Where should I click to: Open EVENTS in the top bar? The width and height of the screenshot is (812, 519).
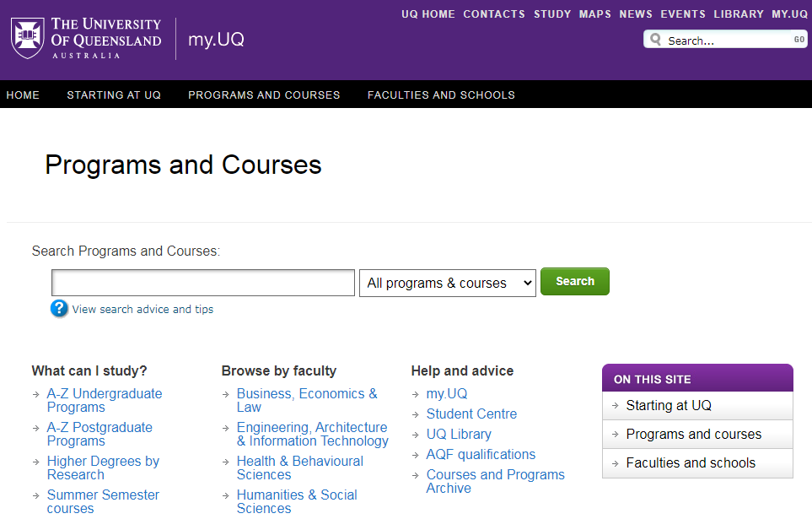click(x=683, y=14)
